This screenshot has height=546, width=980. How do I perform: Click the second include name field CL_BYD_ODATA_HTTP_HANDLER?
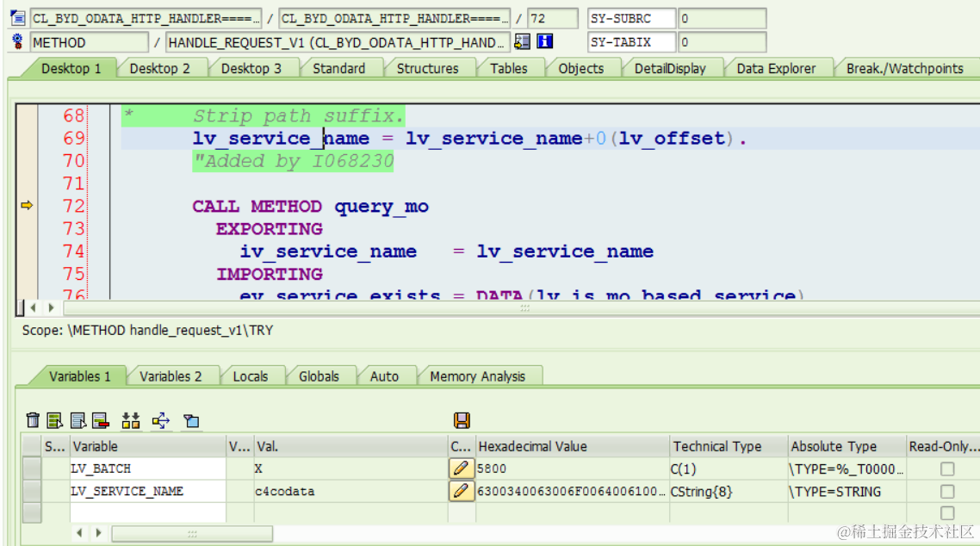point(394,18)
